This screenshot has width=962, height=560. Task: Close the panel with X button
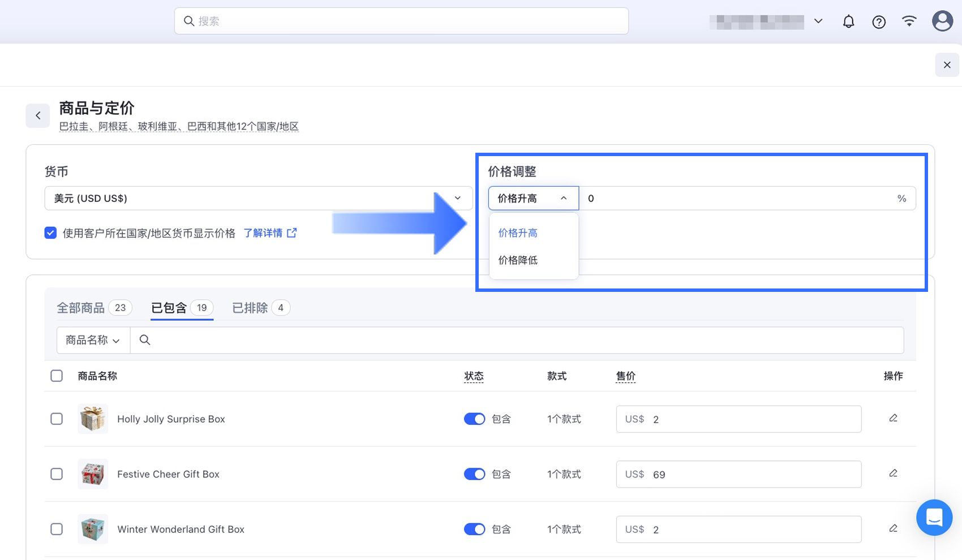coord(947,65)
